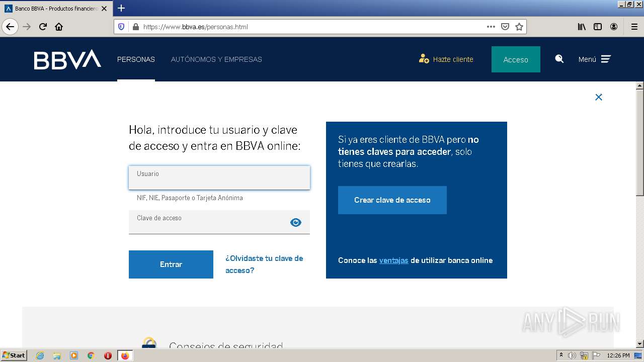Click the scrollbar down arrow
Viewport: 644px width, 362px height.
[640, 344]
